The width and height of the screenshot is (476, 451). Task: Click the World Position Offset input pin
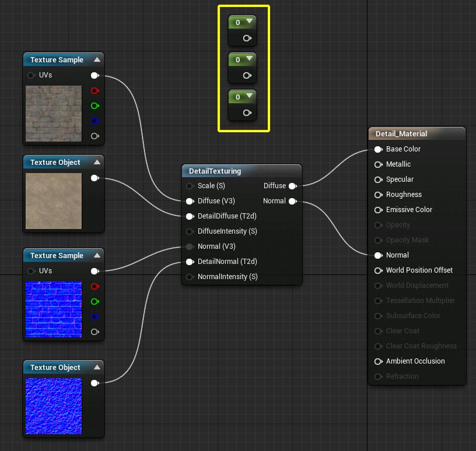click(x=377, y=270)
